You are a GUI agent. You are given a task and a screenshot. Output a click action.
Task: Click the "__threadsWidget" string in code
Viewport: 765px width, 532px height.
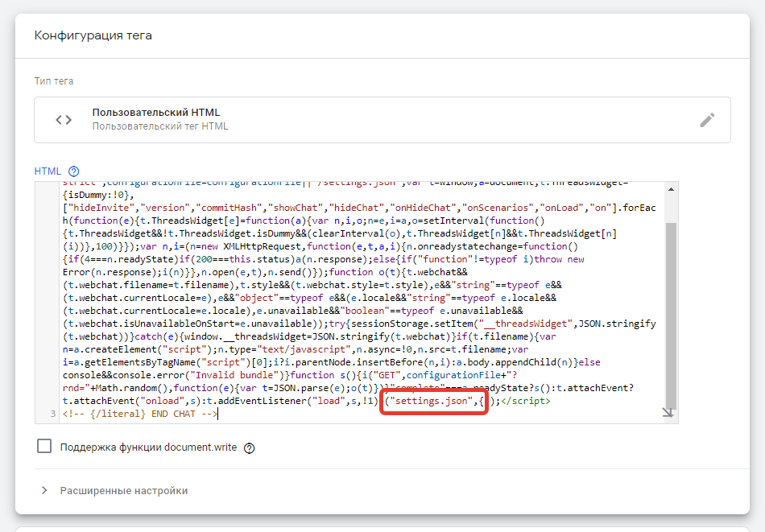point(526,324)
